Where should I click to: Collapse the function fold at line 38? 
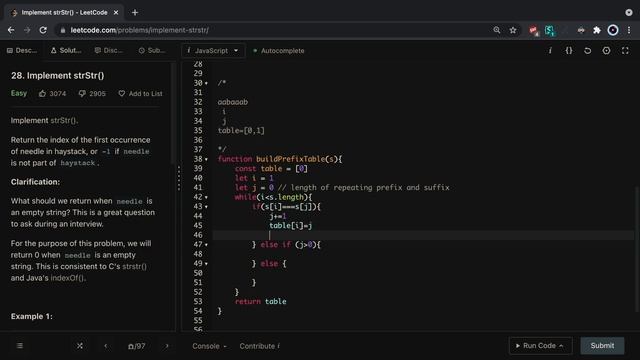pyautogui.click(x=206, y=159)
